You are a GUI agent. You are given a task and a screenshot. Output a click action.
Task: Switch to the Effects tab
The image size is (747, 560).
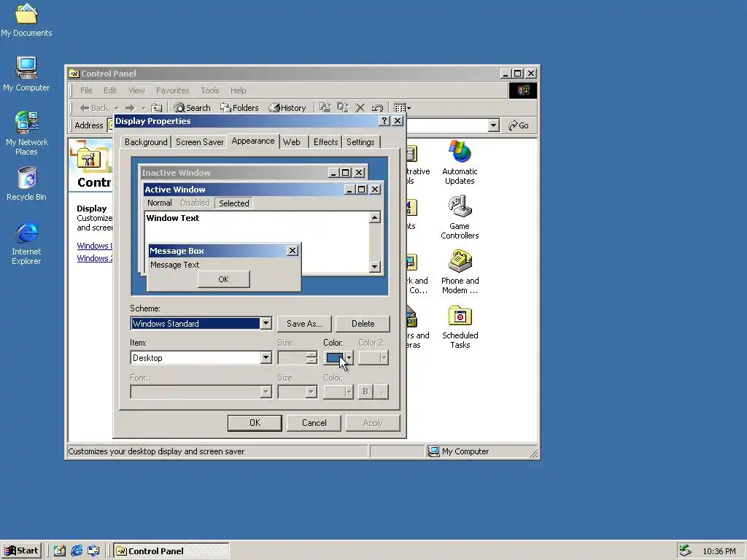tap(325, 142)
